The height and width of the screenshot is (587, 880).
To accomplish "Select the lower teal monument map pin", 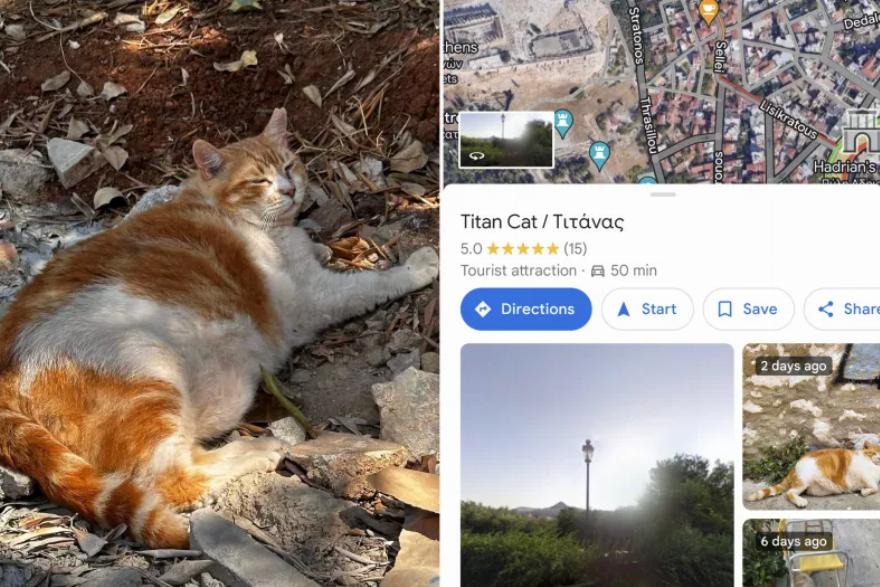I will tap(599, 155).
